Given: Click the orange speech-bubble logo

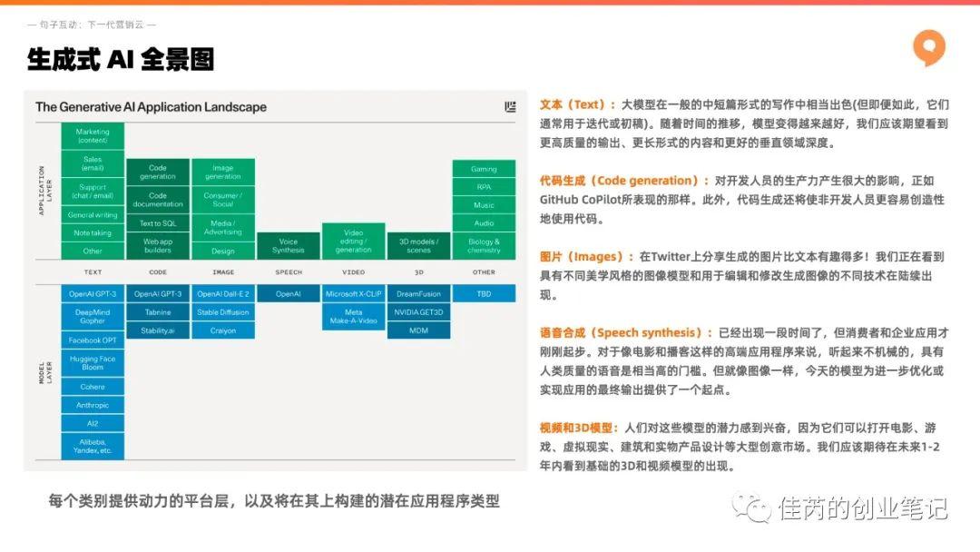Looking at the screenshot, I should tap(929, 47).
